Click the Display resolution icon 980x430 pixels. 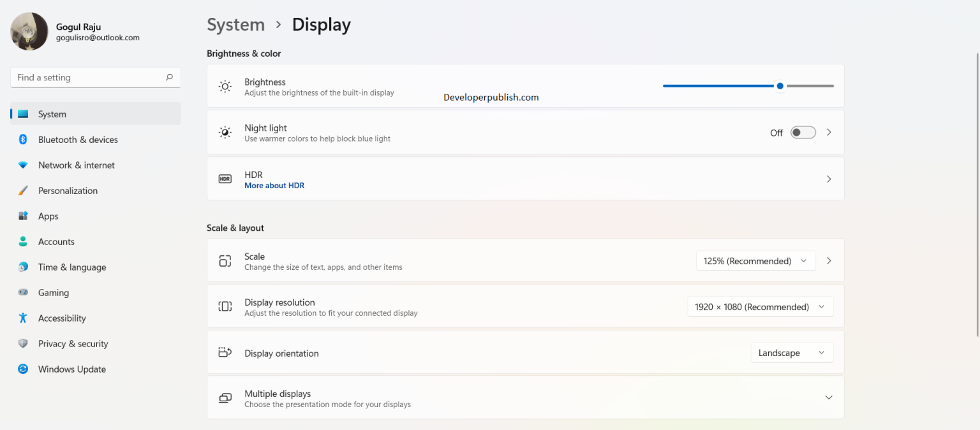pyautogui.click(x=225, y=306)
